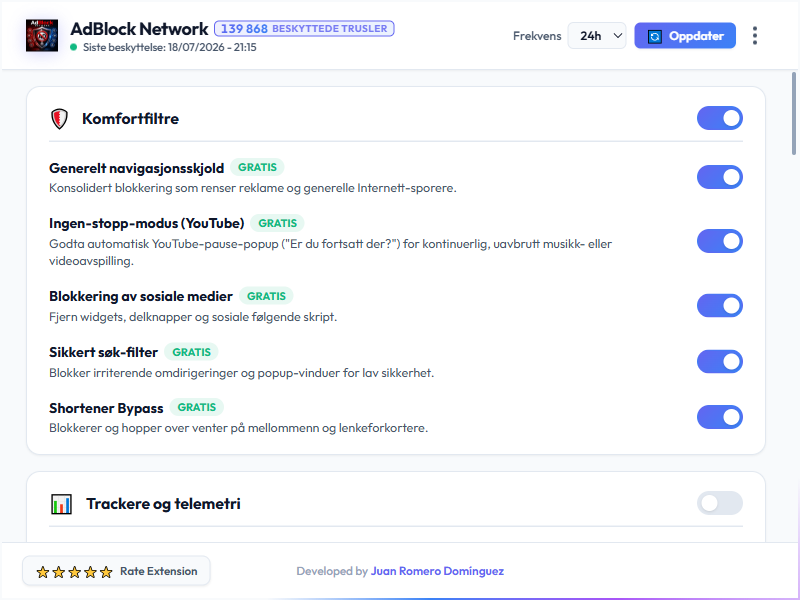800x600 pixels.
Task: Click Siste beskyttelse date status text
Action: pos(170,47)
